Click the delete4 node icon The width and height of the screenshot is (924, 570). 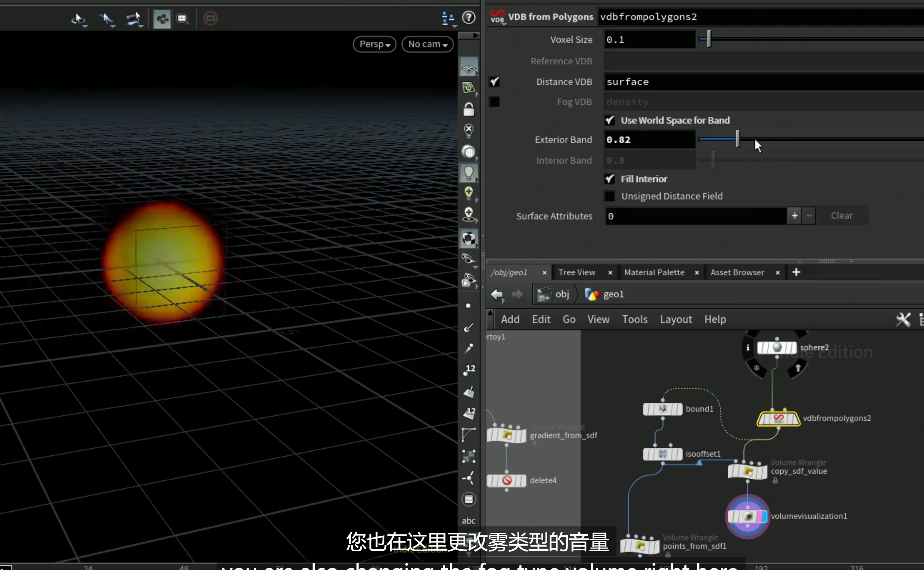pos(506,480)
